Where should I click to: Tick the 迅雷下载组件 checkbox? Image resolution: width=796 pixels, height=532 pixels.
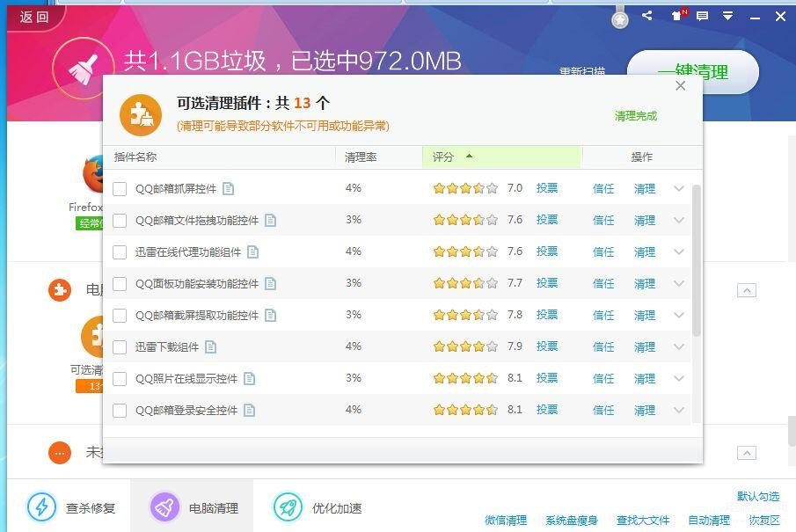(x=120, y=346)
